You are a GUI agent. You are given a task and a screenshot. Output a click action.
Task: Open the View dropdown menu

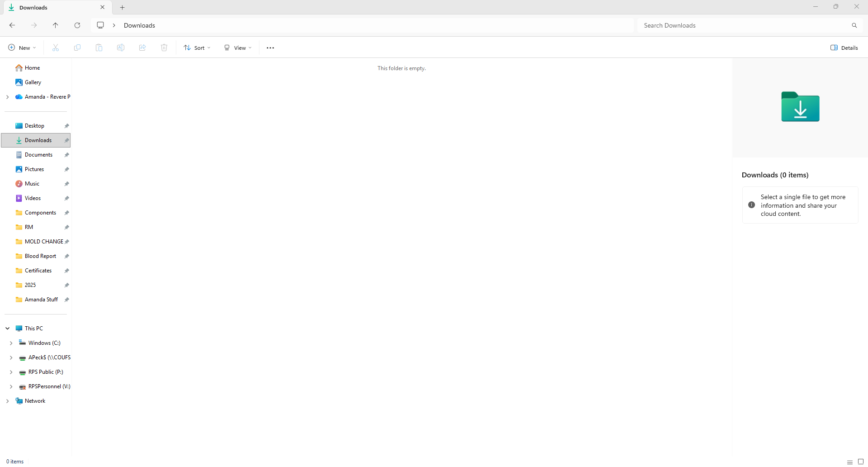point(238,48)
